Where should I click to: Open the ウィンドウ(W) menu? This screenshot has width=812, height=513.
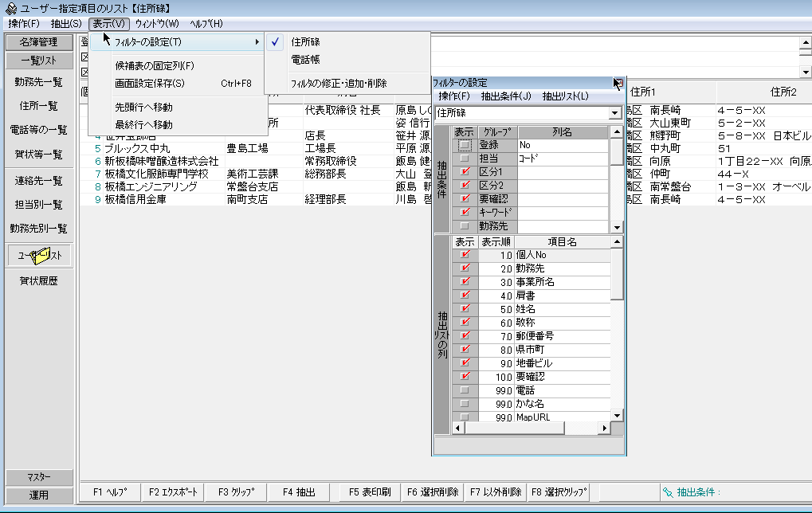click(157, 24)
